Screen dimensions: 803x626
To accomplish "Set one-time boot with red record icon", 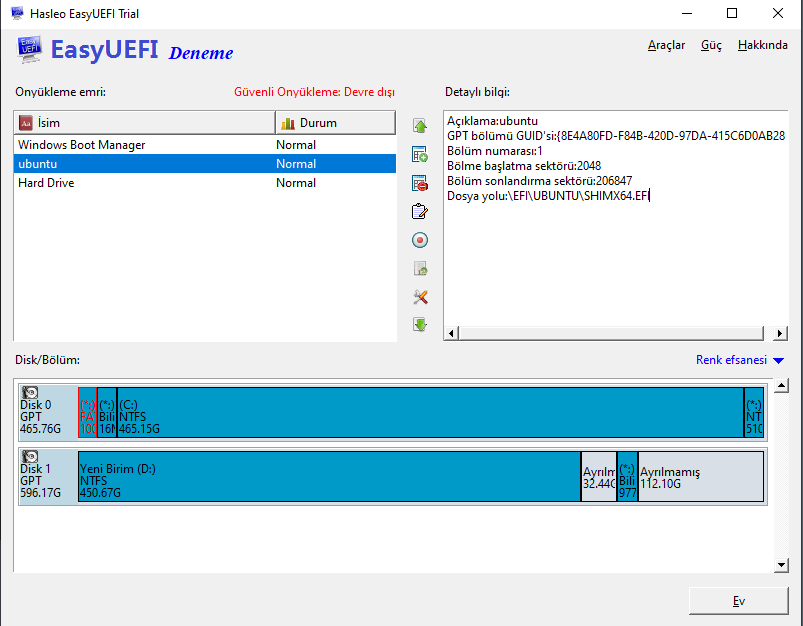I will click(420, 240).
